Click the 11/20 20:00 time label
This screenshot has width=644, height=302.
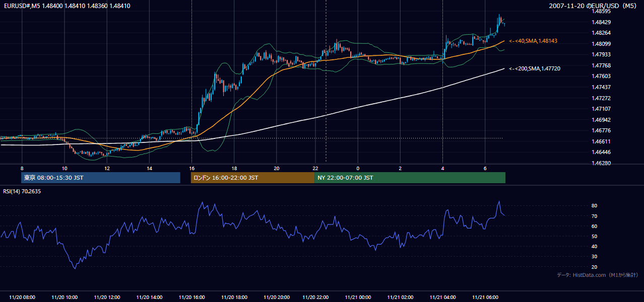pyautogui.click(x=276, y=297)
